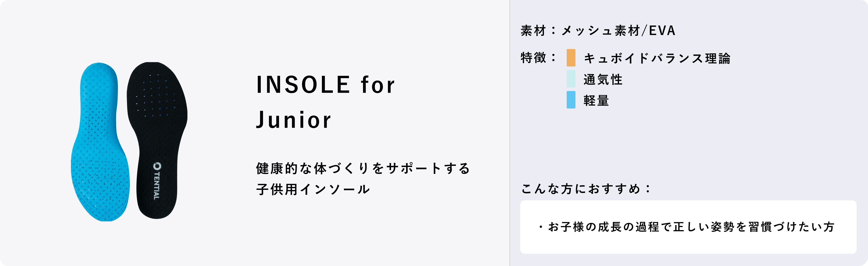Select the メッシュ素材/EVA material text
This screenshot has height=266, width=868.
click(x=618, y=31)
